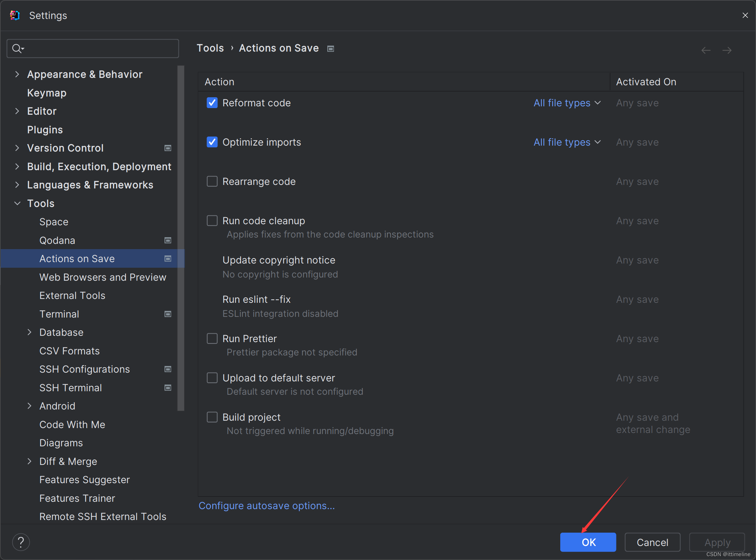Viewport: 756px width, 560px height.
Task: Click the SSH Terminal panel icon
Action: (x=169, y=388)
